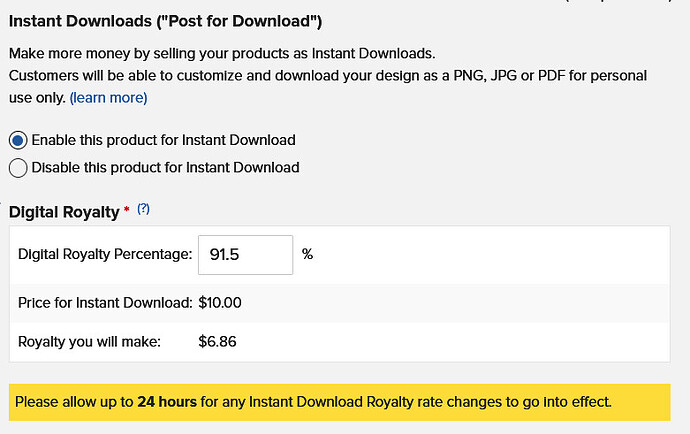
Task: Select the Disable Instant Download radio button
Action: 18,168
